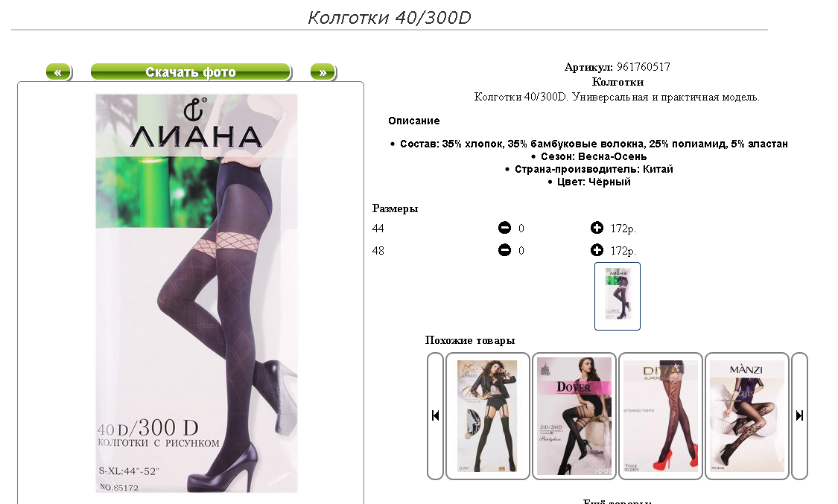The height and width of the screenshot is (504, 838).
Task: Click the Похожие товары heading
Action: point(470,340)
